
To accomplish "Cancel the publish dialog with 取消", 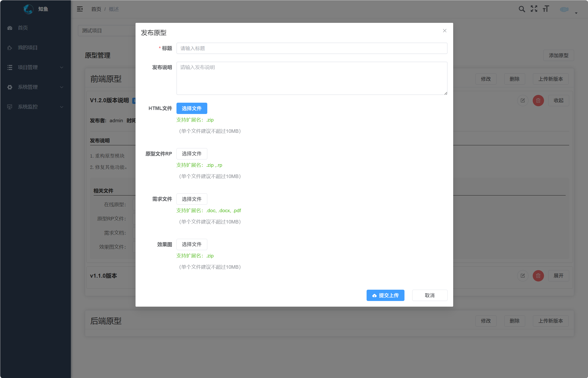I will coord(429,295).
